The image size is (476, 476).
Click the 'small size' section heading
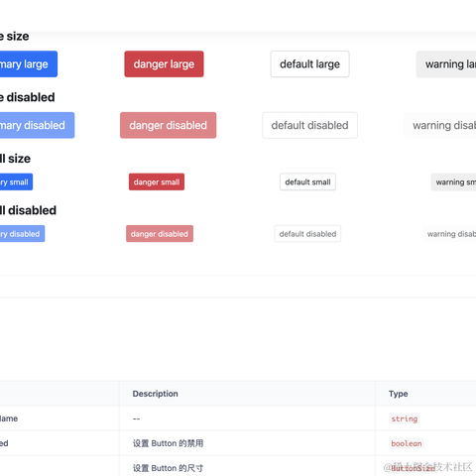pyautogui.click(x=15, y=159)
